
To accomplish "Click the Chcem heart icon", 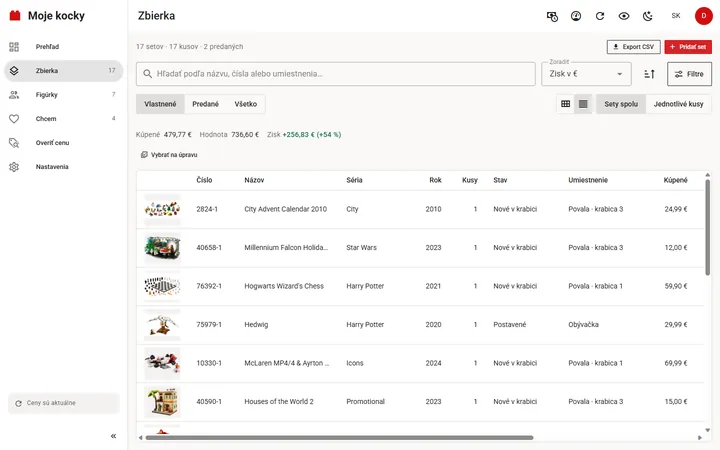I will click(x=14, y=119).
